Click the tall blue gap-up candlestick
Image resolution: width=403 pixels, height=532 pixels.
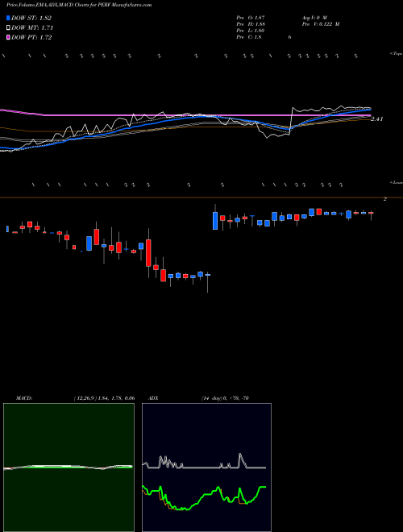(x=215, y=221)
